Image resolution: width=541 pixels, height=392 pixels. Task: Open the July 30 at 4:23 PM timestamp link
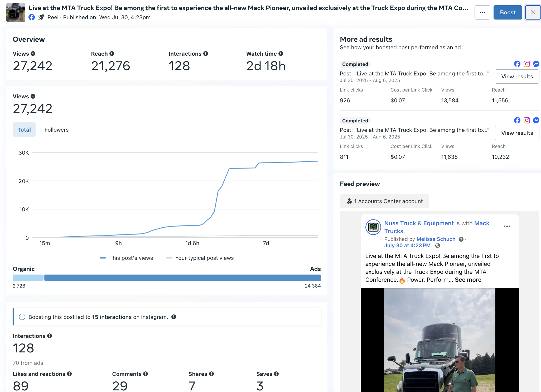pyautogui.click(x=407, y=245)
